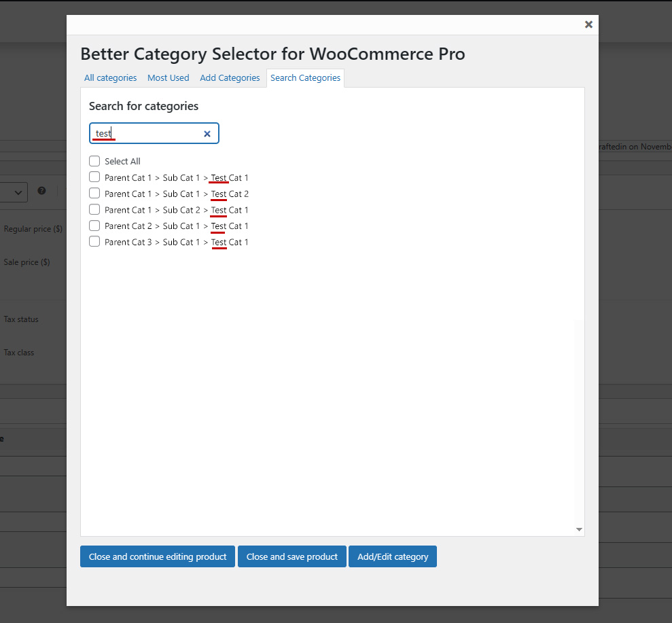The width and height of the screenshot is (672, 623).
Task: Go to the Add Categories tab
Action: click(x=230, y=78)
